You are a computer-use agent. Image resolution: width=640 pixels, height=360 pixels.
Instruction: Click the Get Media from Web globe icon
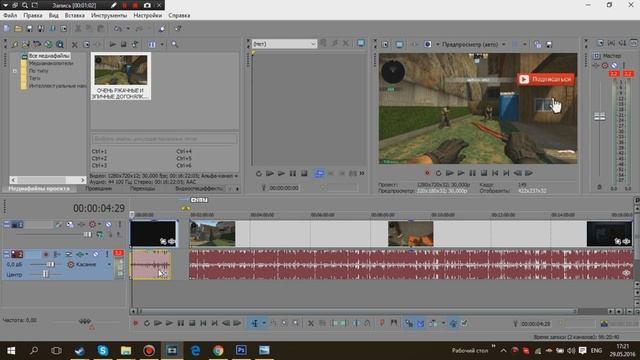click(48, 44)
